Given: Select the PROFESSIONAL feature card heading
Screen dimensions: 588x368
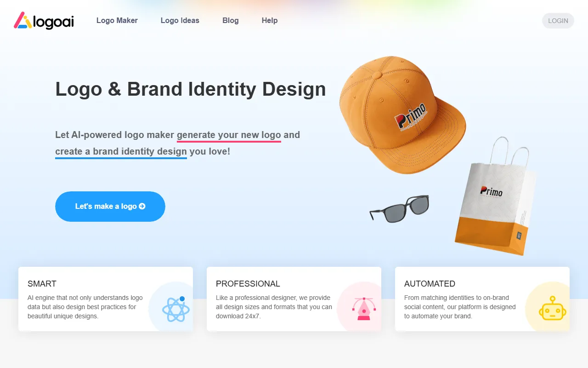Looking at the screenshot, I should point(248,284).
